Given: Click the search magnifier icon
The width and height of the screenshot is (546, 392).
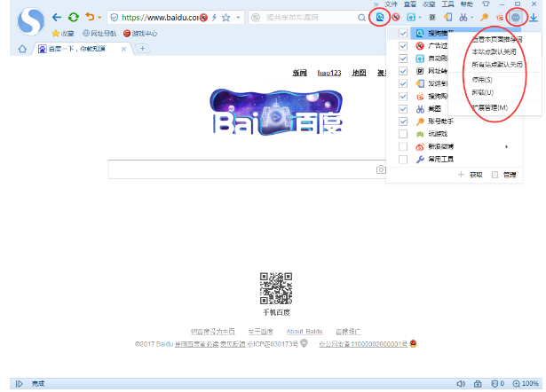Looking at the screenshot, I should 361,18.
